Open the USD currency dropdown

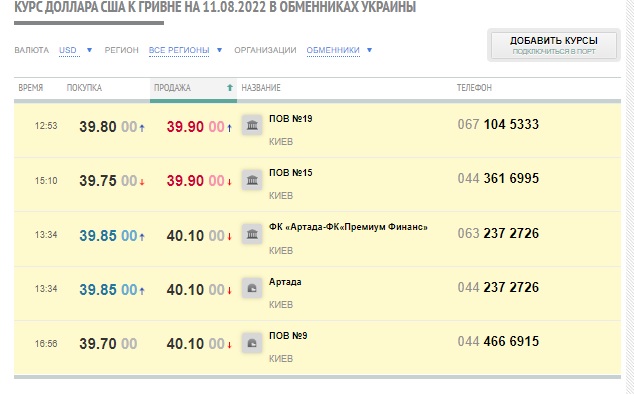point(76,50)
